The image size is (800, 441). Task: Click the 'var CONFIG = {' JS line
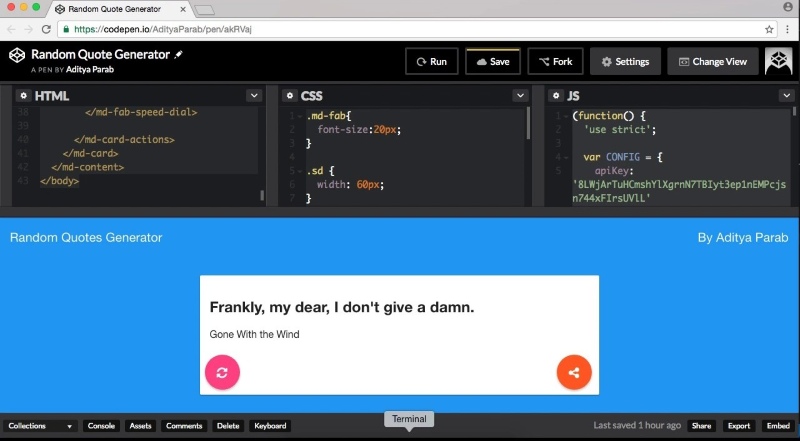[623, 157]
